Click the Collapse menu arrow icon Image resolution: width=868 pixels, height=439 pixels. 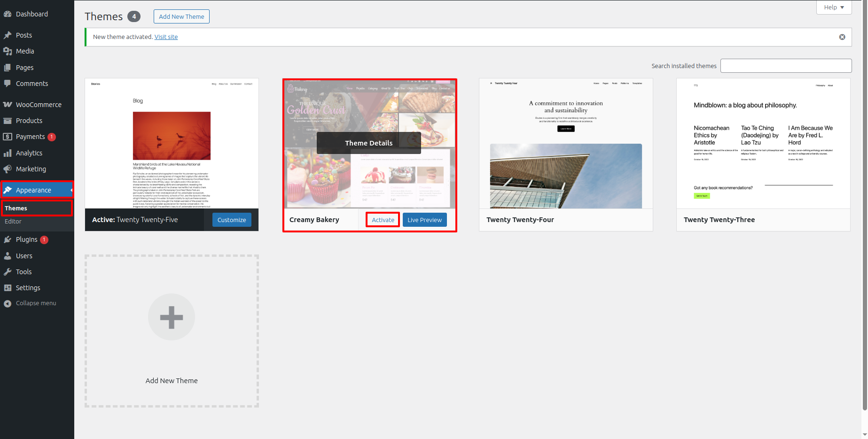click(x=8, y=303)
